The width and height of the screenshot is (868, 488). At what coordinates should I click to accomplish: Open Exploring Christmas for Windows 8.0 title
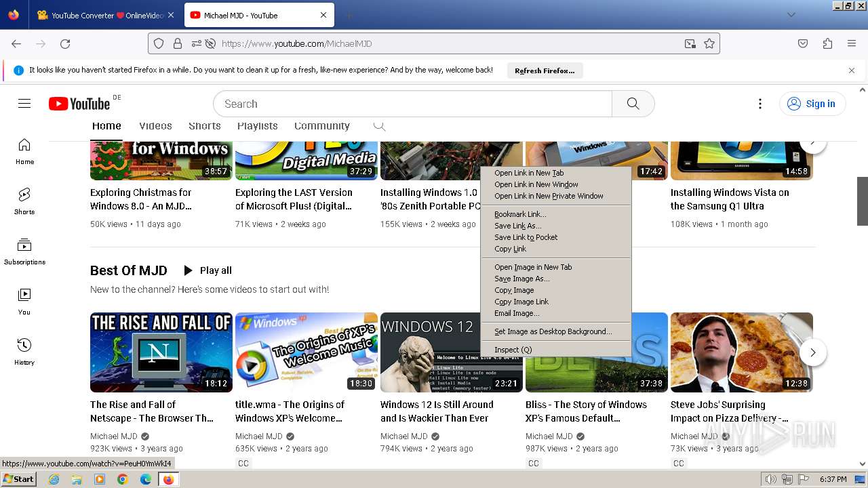[x=141, y=199]
